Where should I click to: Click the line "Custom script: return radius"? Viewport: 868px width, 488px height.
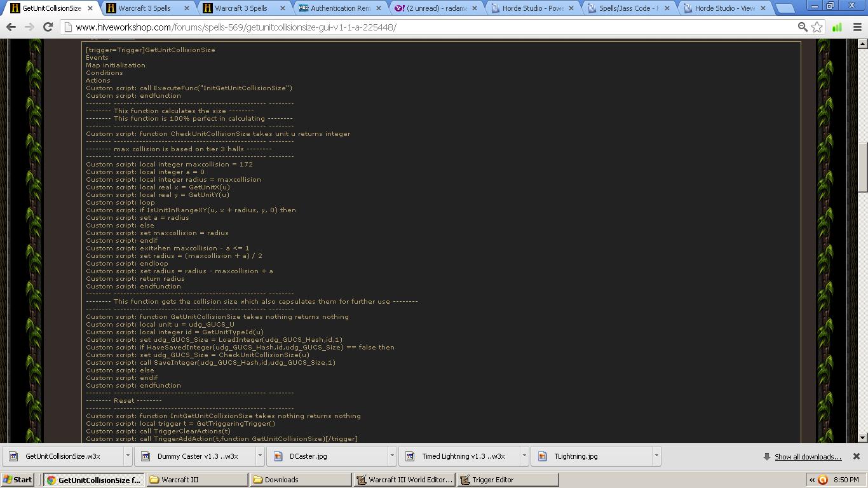[x=135, y=278]
